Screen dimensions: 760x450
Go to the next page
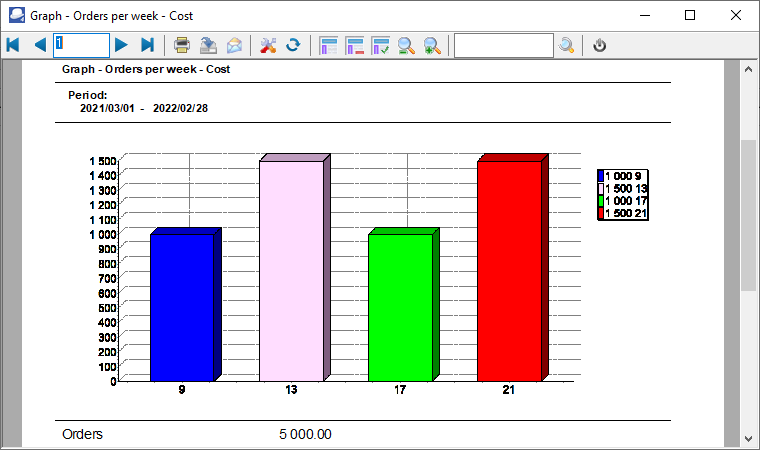click(121, 45)
